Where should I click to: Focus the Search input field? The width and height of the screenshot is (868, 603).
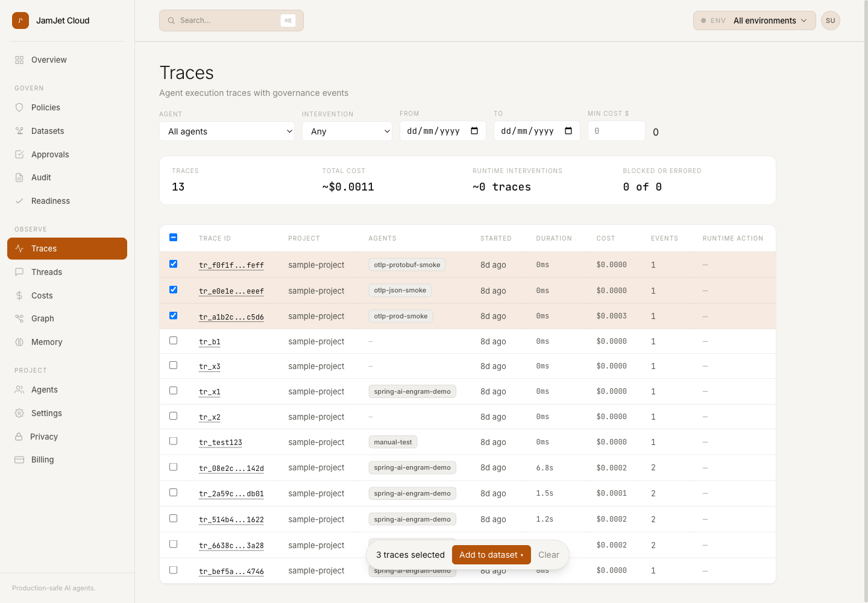[231, 21]
